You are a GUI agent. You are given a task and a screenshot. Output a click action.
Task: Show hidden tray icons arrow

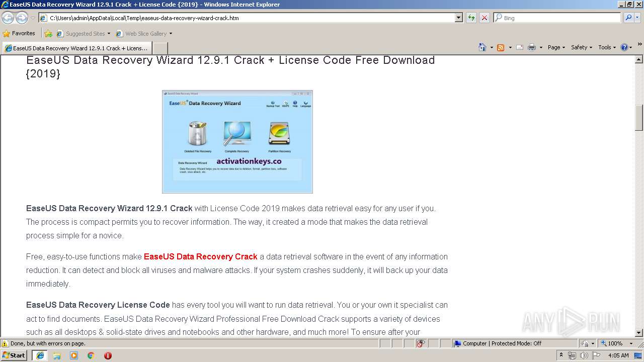(x=561, y=355)
